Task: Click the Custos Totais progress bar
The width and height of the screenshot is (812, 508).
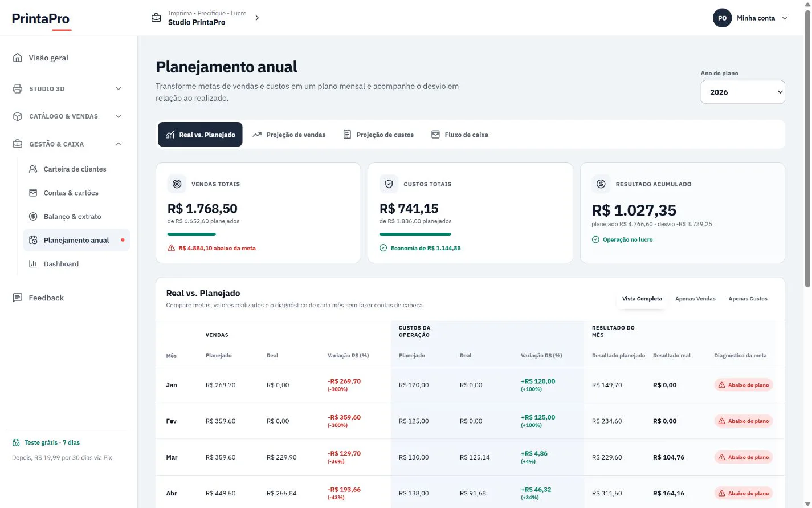Action: click(415, 234)
